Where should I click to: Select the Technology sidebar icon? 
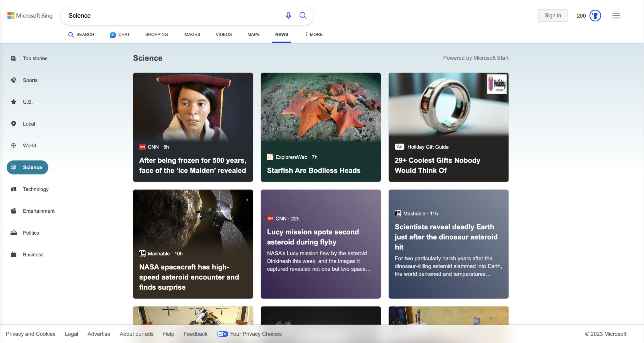click(x=13, y=189)
